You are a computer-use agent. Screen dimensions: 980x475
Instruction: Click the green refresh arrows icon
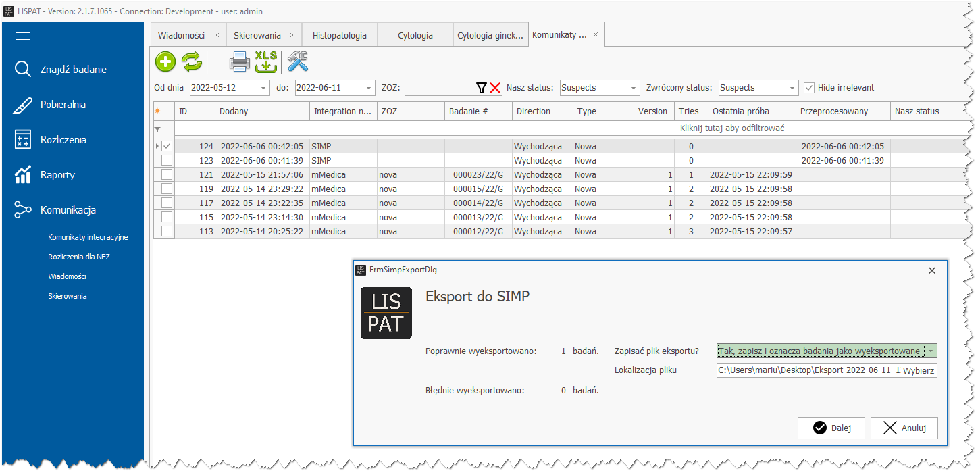(x=192, y=62)
